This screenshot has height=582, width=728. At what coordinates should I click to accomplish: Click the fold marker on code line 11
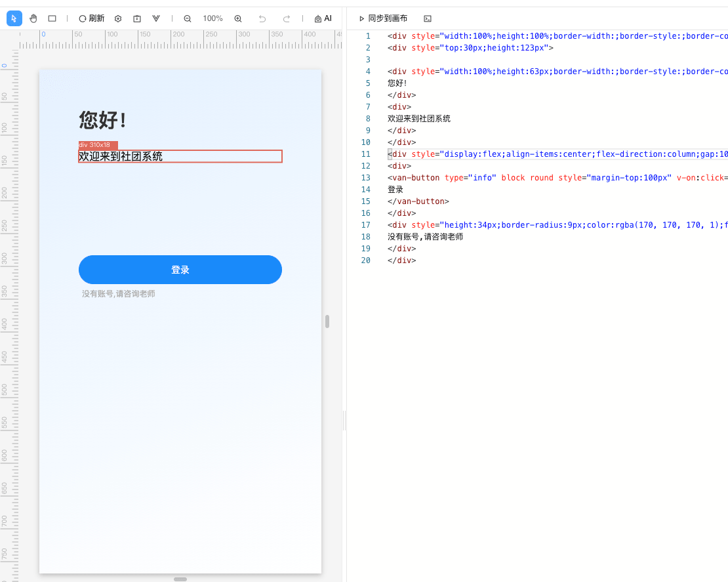pyautogui.click(x=390, y=154)
